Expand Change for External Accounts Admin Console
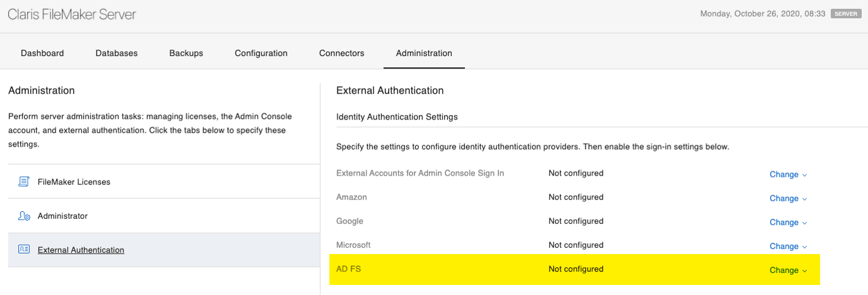This screenshot has height=295, width=868. tap(788, 175)
